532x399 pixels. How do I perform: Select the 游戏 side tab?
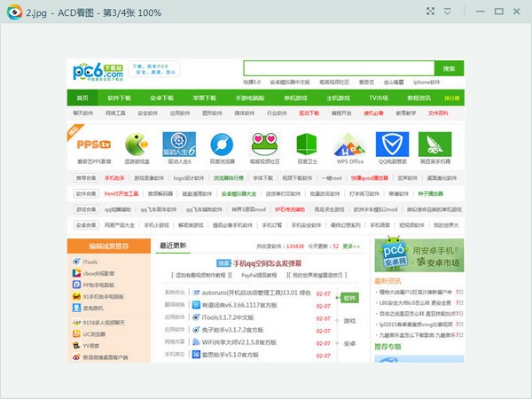coord(350,321)
